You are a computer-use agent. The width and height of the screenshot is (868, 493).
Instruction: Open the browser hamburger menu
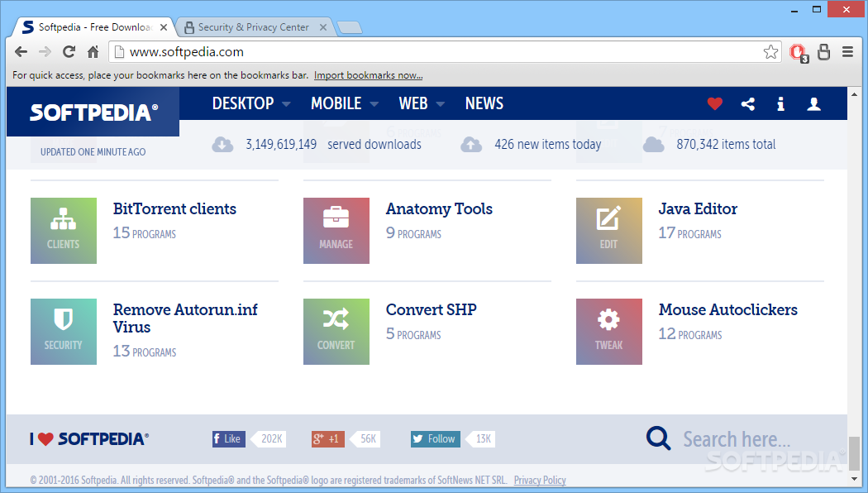[847, 51]
